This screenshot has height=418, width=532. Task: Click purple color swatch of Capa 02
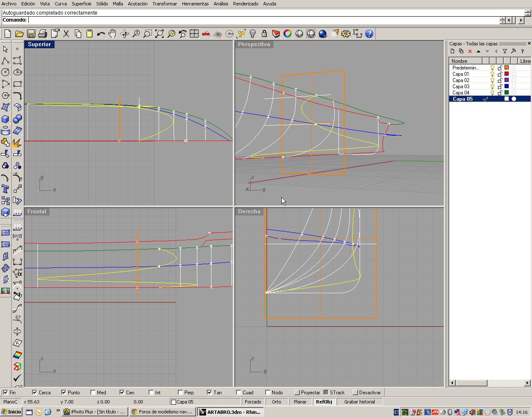(507, 80)
